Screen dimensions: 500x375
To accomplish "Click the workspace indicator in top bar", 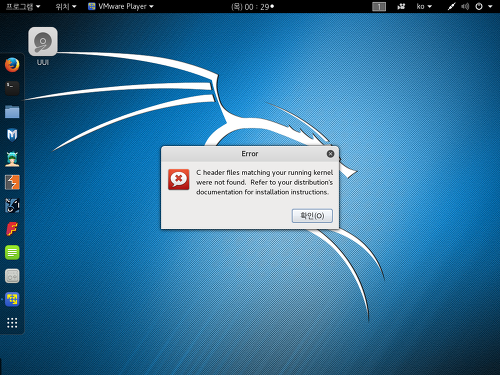I will (379, 7).
